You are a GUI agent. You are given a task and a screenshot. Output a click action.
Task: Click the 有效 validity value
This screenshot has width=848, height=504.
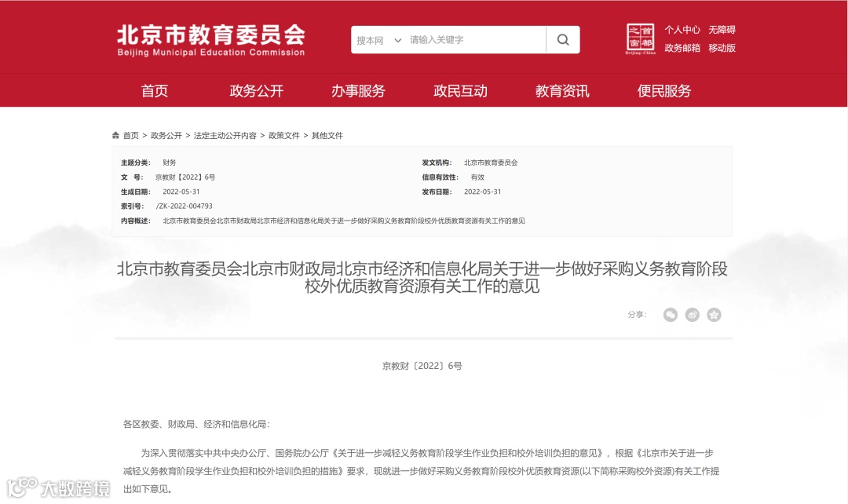(x=477, y=177)
